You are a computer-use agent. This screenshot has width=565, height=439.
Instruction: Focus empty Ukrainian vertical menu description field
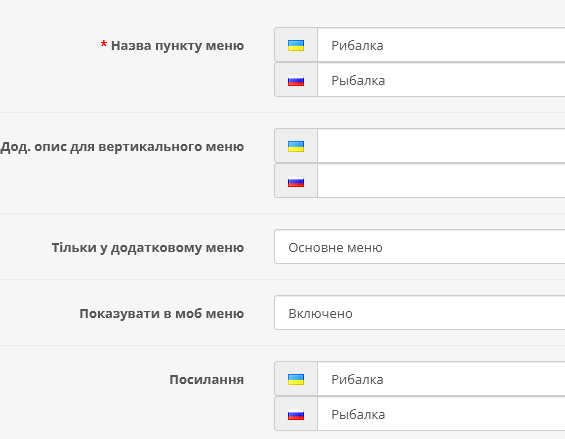coord(441,146)
